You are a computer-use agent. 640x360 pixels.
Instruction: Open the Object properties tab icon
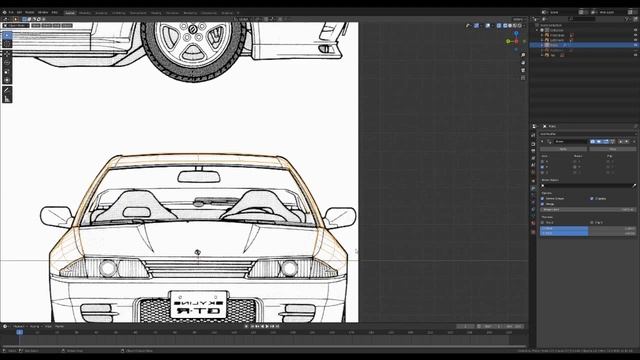(533, 181)
